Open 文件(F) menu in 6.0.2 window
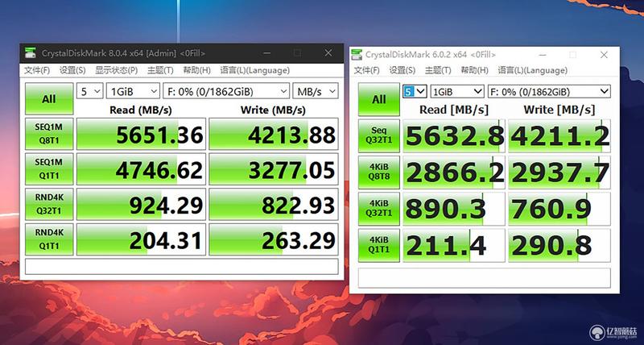Viewport: 644px width, 345px height. pyautogui.click(x=367, y=70)
